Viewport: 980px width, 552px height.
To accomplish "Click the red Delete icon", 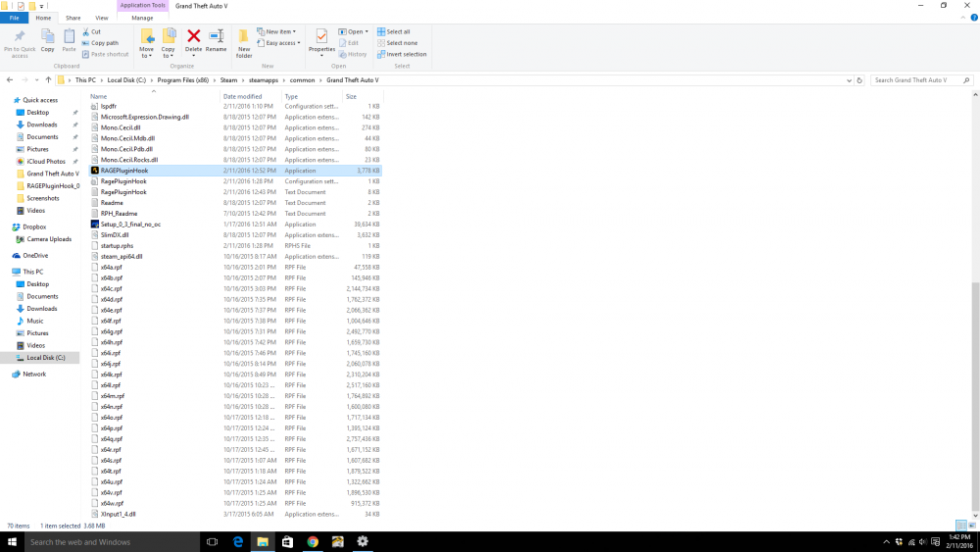I will pyautogui.click(x=194, y=36).
